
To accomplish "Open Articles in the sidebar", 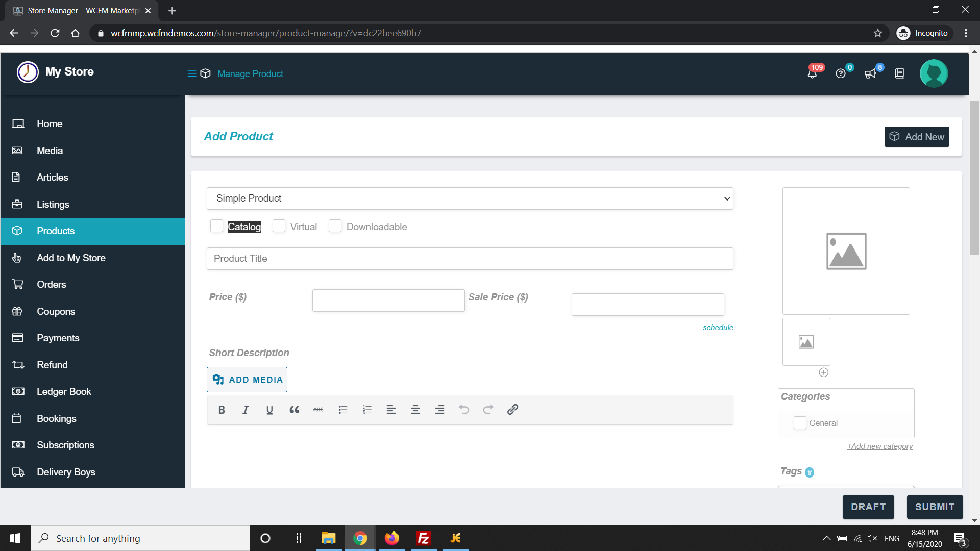I will click(92, 178).
